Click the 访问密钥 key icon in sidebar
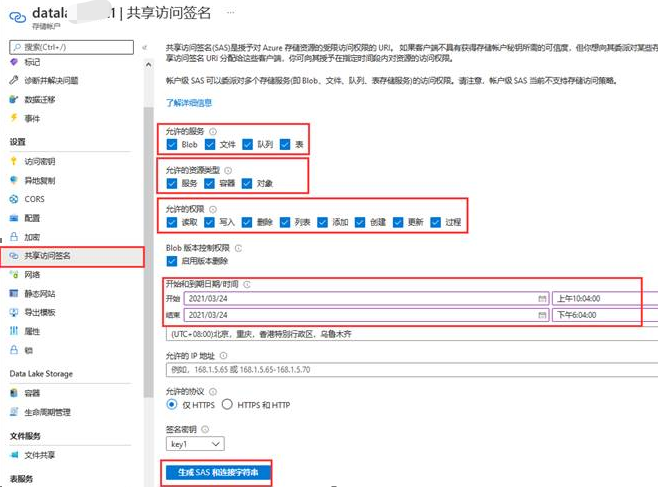Viewport: 658px width, 487px height. (14, 161)
